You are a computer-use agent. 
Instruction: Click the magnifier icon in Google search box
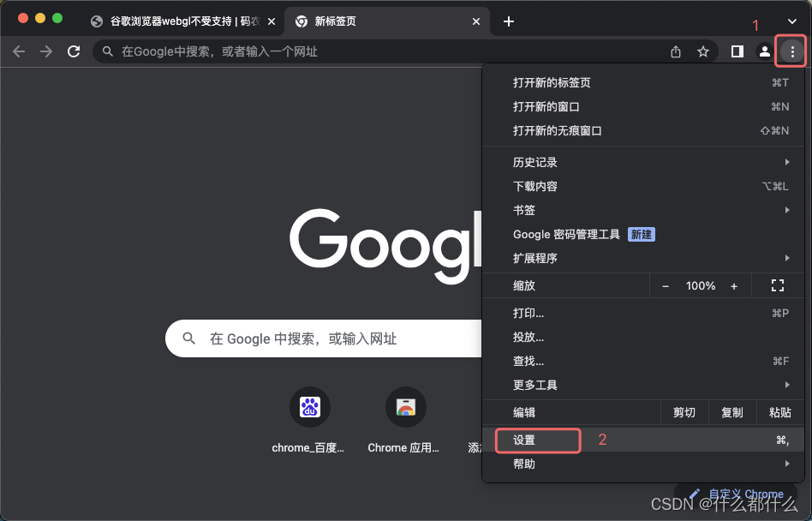coord(189,338)
